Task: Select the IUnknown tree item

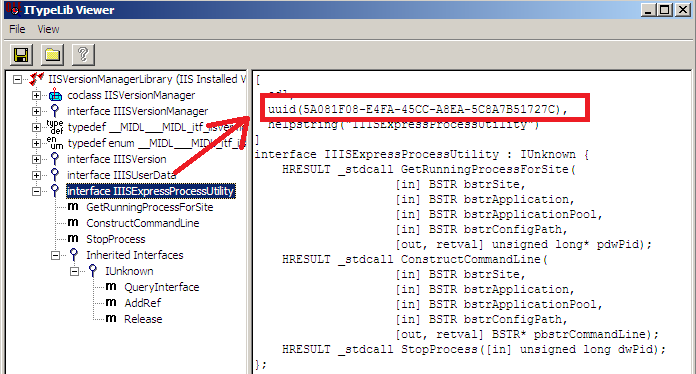Action: pyautogui.click(x=129, y=271)
